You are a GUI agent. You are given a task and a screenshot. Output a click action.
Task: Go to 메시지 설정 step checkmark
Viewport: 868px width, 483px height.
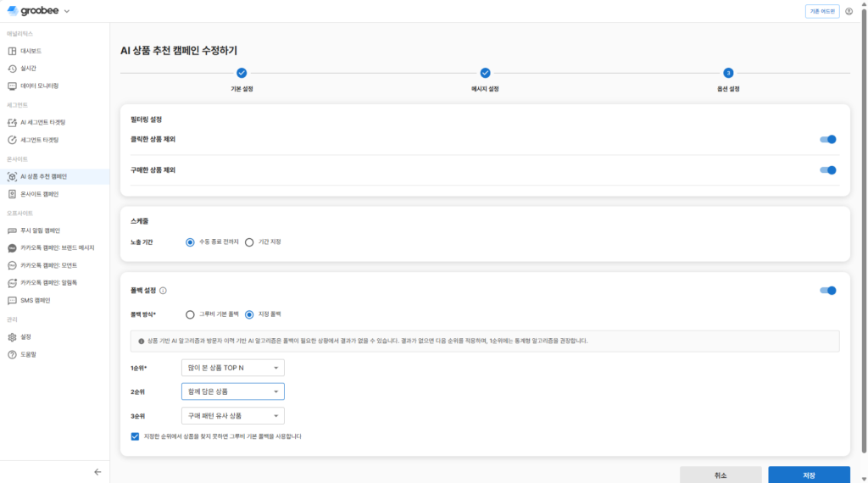tap(485, 73)
